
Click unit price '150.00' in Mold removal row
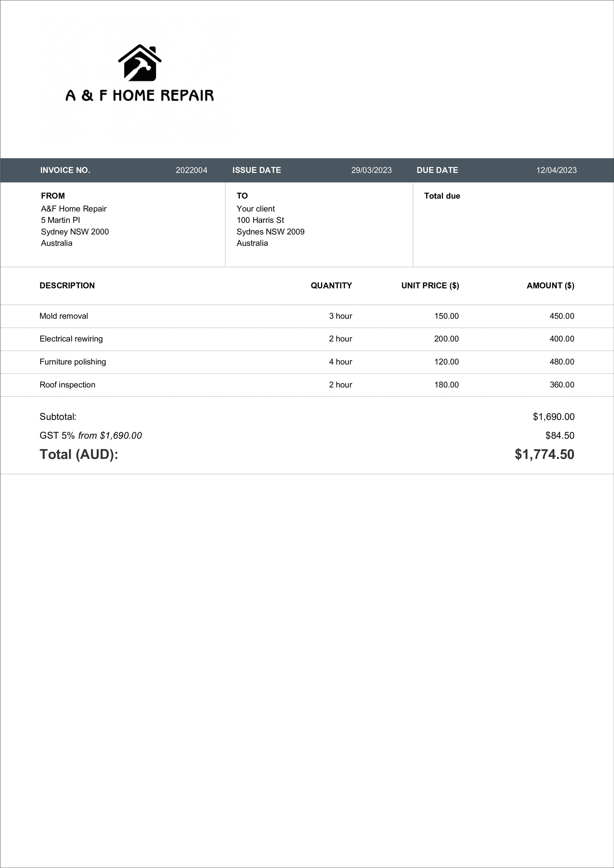coord(446,316)
